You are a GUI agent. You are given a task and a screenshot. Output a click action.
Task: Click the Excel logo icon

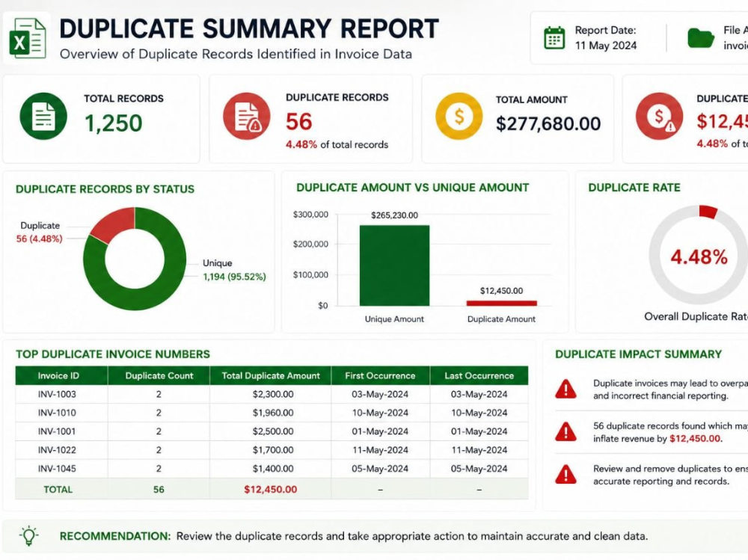point(27,38)
